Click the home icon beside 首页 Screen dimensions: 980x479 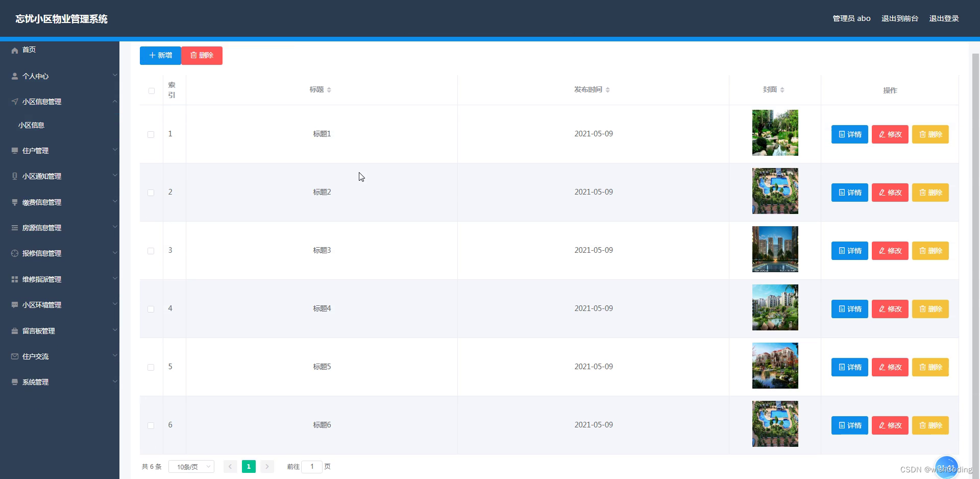click(15, 50)
